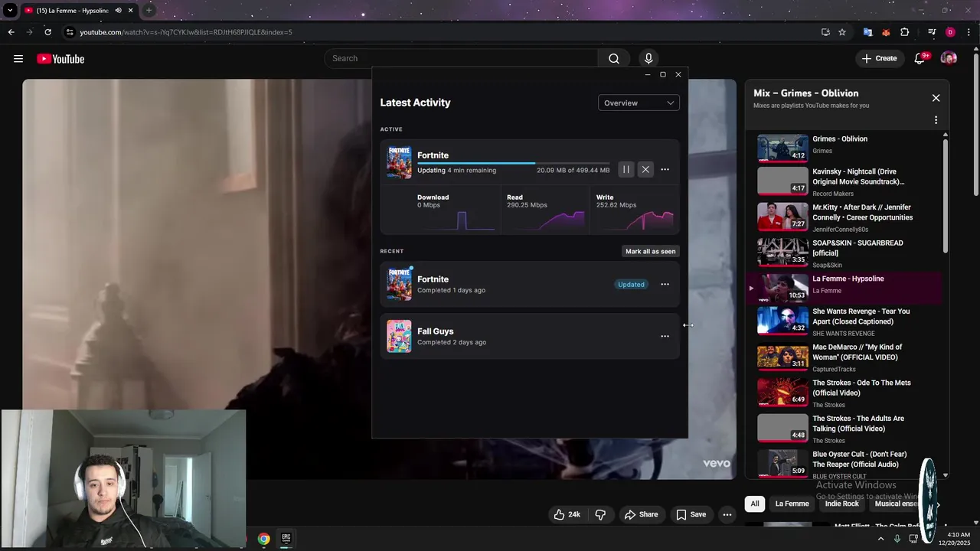Click the playlist panel scrollbar
This screenshot has height=551, width=980.
[x=946, y=195]
